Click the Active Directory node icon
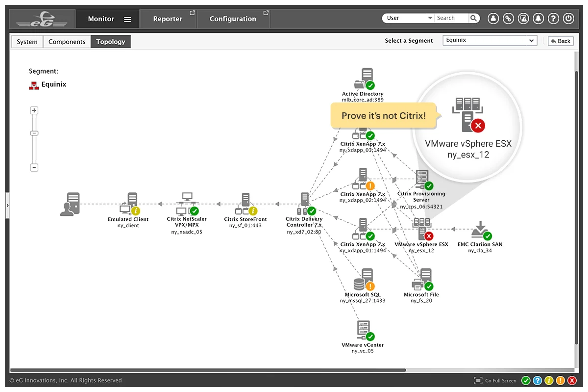Image resolution: width=588 pixels, height=392 pixels. pyautogui.click(x=363, y=78)
